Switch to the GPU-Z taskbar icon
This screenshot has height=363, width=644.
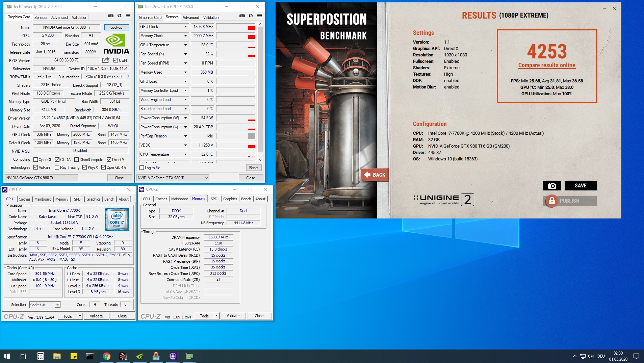click(x=189, y=356)
